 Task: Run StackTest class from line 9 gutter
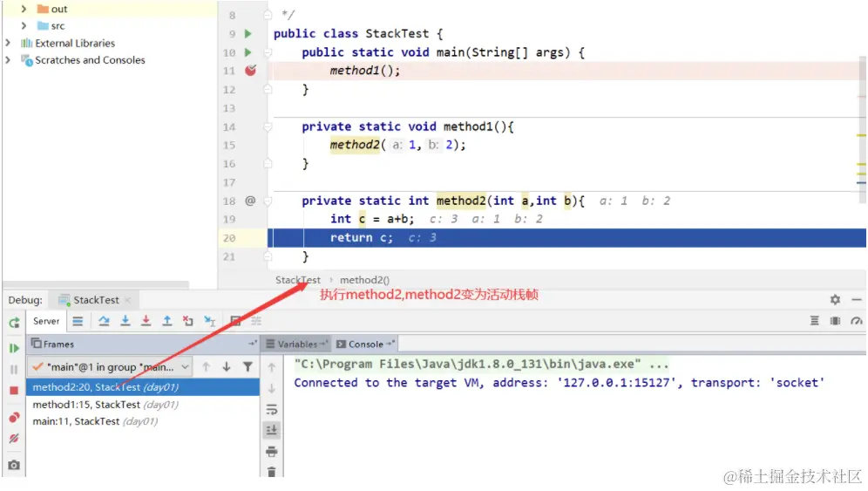coord(248,34)
